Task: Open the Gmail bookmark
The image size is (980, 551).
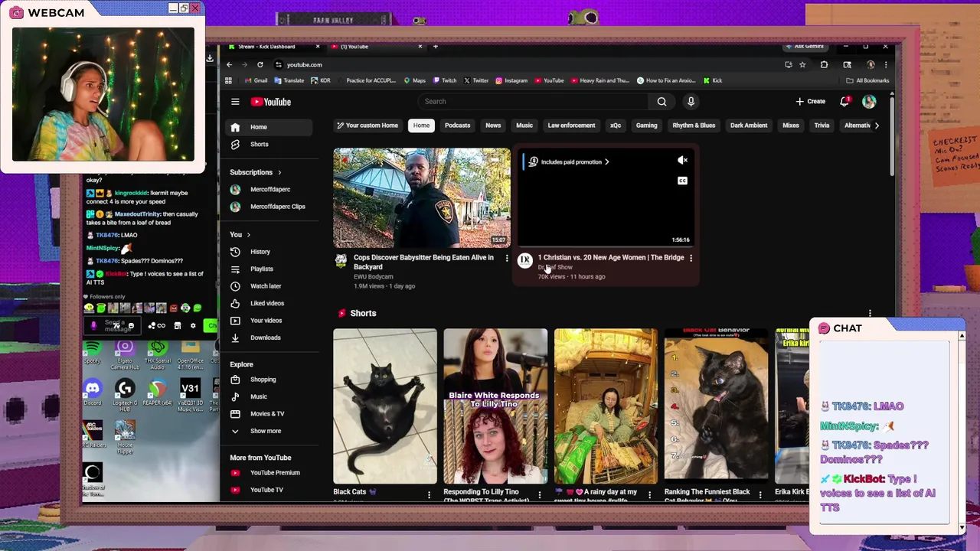Action: 257,80
